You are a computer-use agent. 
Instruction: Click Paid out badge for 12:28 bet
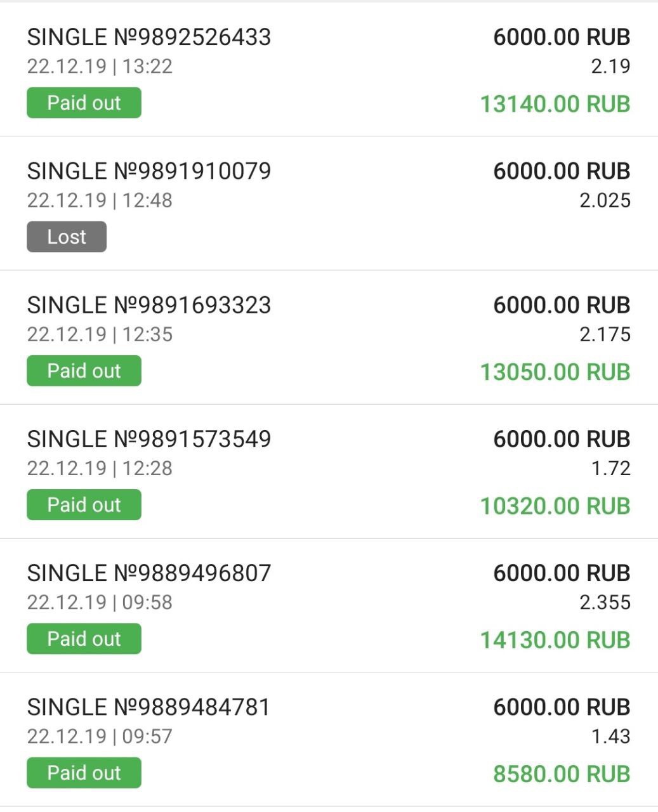(84, 505)
